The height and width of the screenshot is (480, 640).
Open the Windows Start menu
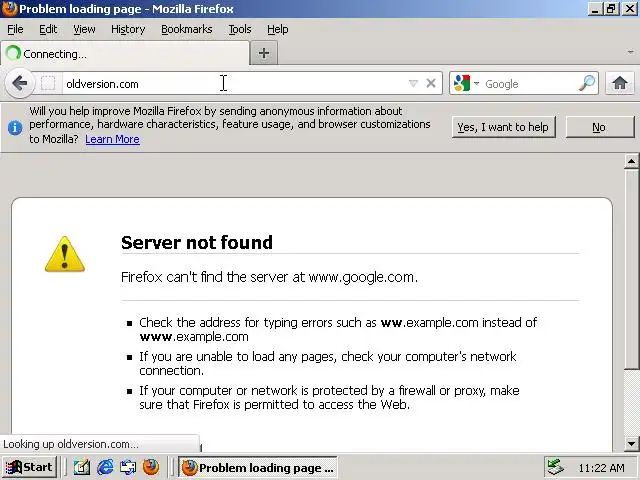click(x=29, y=467)
